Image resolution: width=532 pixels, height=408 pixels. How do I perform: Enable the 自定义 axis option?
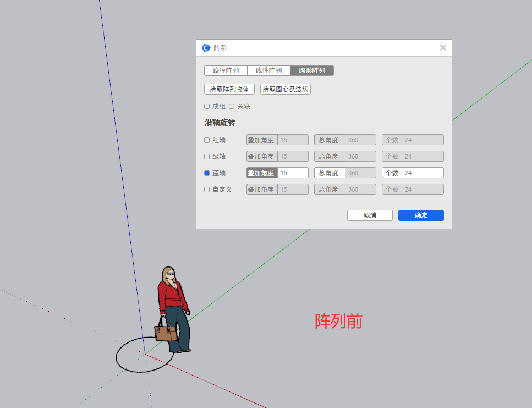pyautogui.click(x=207, y=189)
